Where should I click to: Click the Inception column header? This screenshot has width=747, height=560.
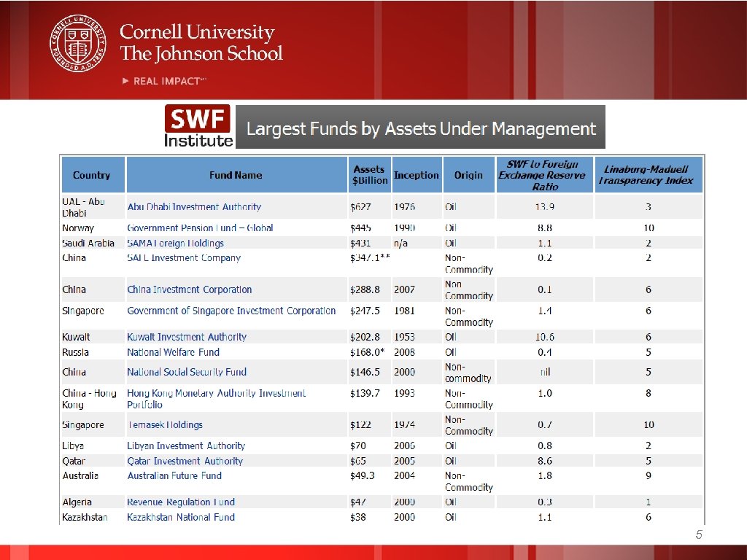(x=417, y=175)
